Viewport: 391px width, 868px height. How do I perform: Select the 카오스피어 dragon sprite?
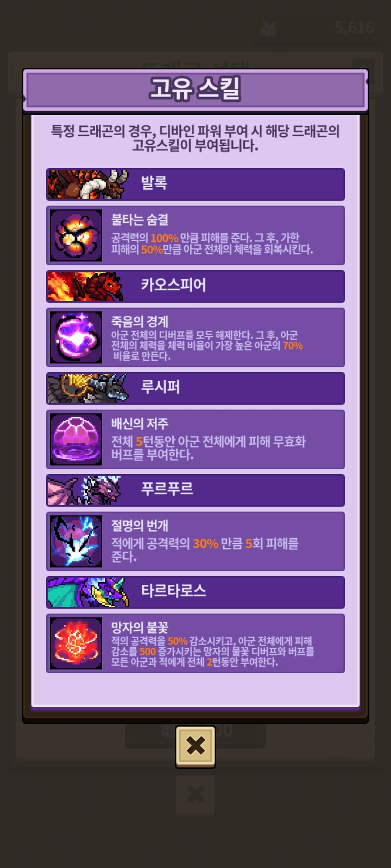point(86,286)
